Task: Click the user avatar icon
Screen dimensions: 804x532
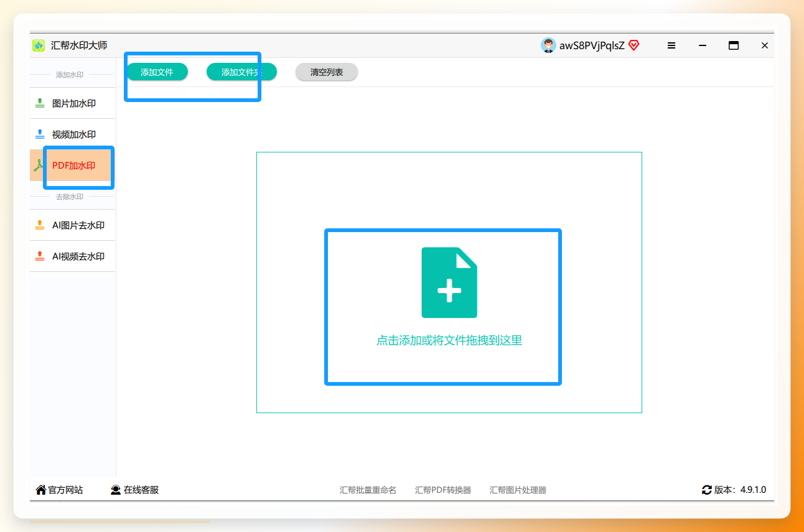Action: (x=548, y=45)
